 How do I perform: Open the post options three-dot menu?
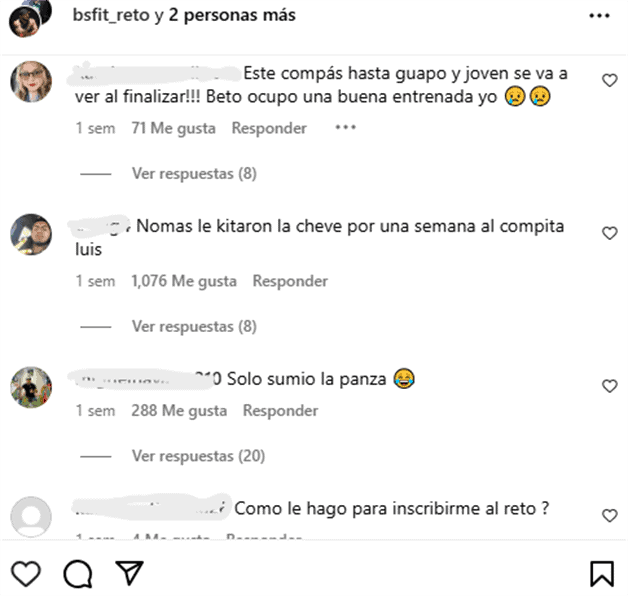(x=599, y=16)
